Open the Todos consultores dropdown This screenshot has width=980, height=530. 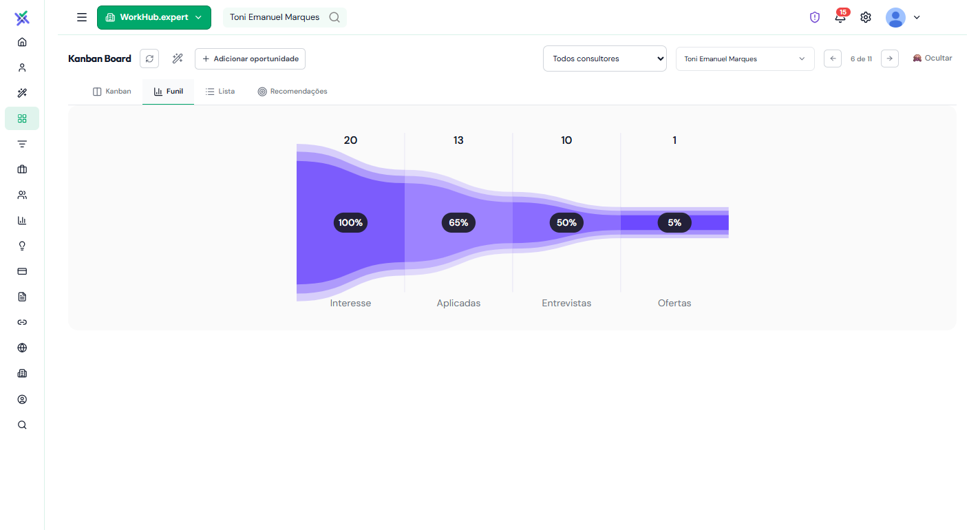click(605, 59)
